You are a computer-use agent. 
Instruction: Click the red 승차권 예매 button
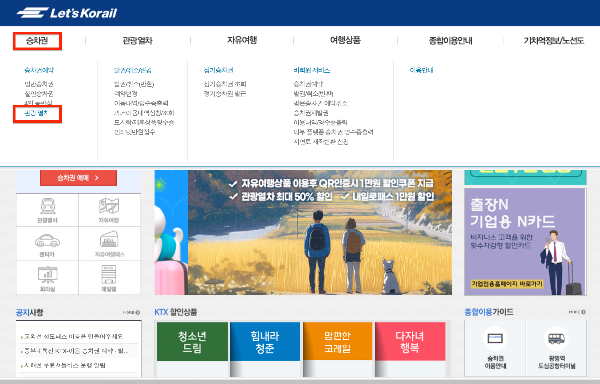(x=78, y=178)
